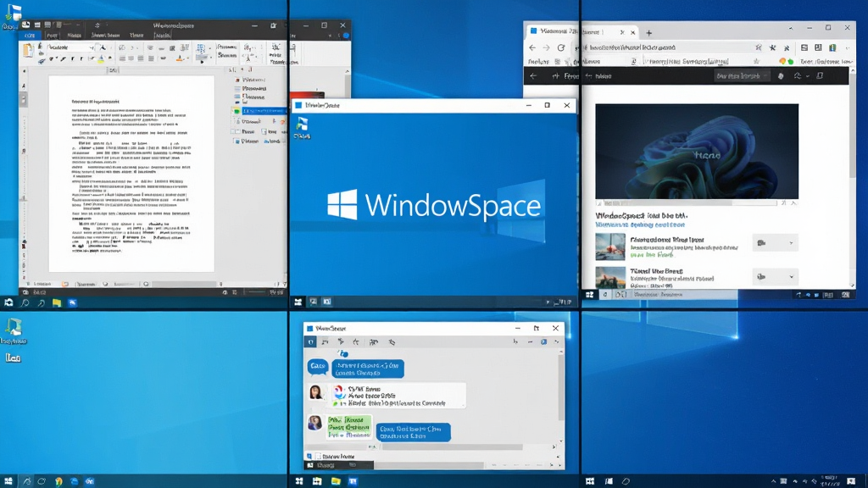The width and height of the screenshot is (868, 488).
Task: Open notification center at the bottom-right corner
Action: 851,481
